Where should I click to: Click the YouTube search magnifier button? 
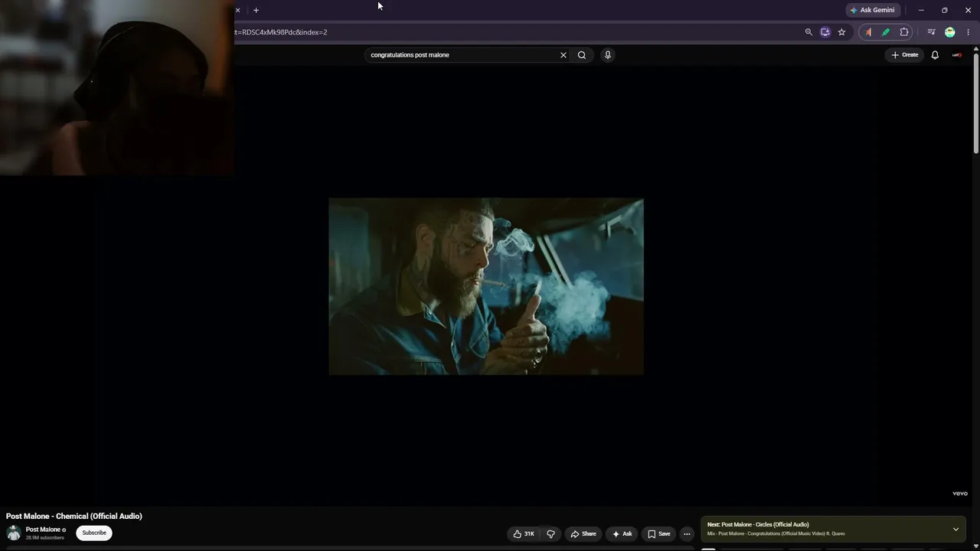coord(582,55)
